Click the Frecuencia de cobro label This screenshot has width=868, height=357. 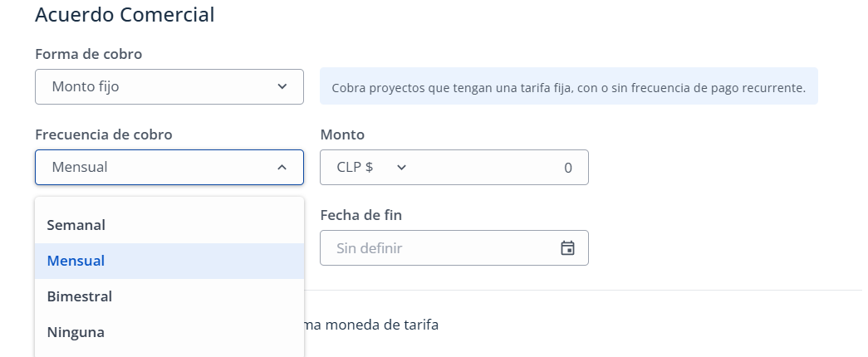click(x=104, y=134)
